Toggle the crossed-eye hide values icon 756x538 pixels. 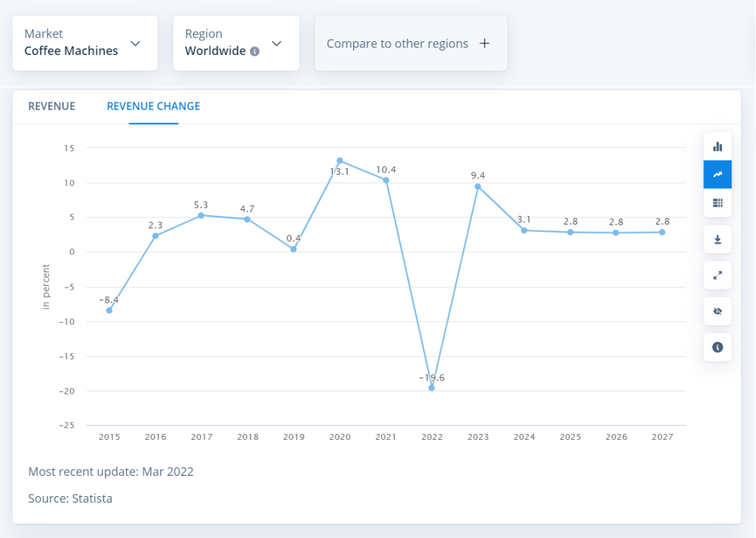[x=717, y=311]
